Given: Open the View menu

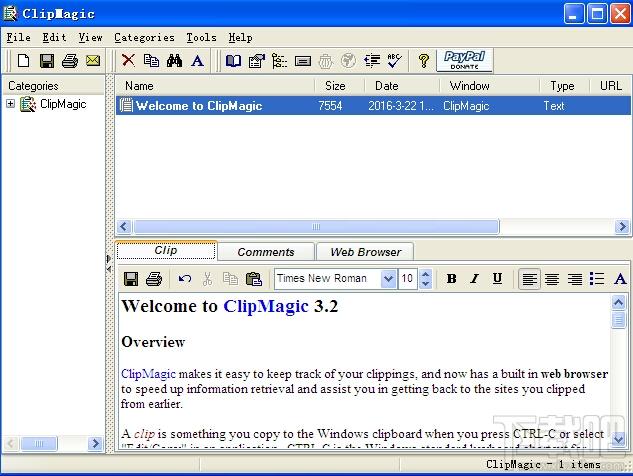Looking at the screenshot, I should pyautogui.click(x=90, y=38).
